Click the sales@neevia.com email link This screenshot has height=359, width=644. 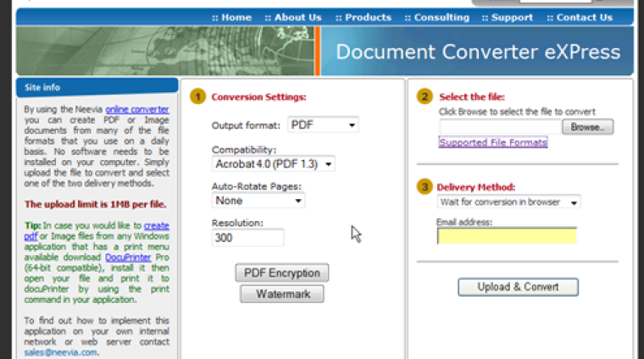[61, 352]
